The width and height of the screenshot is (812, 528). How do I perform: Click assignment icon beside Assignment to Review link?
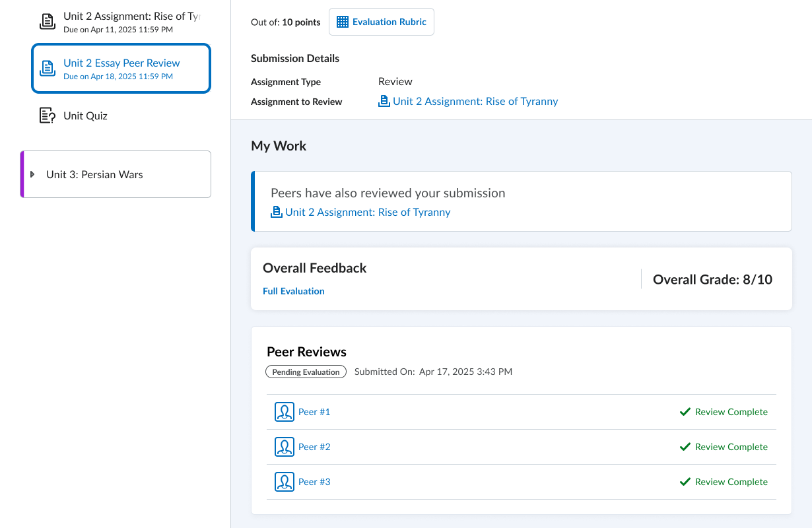pos(384,102)
